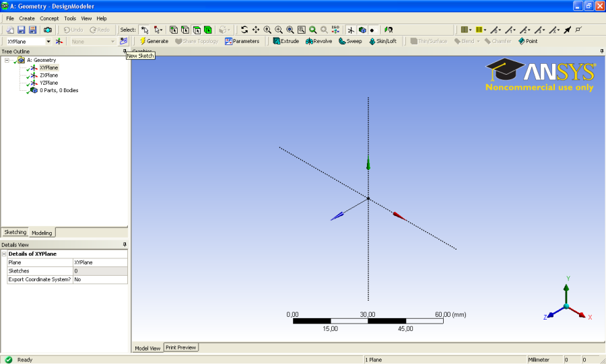
Task: Open the File menu
Action: (10, 18)
